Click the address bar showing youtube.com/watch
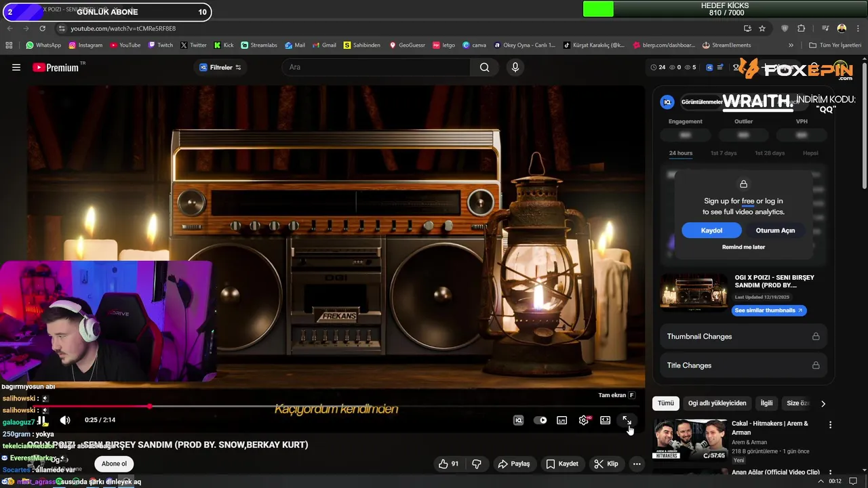This screenshot has height=488, width=868. [x=400, y=28]
